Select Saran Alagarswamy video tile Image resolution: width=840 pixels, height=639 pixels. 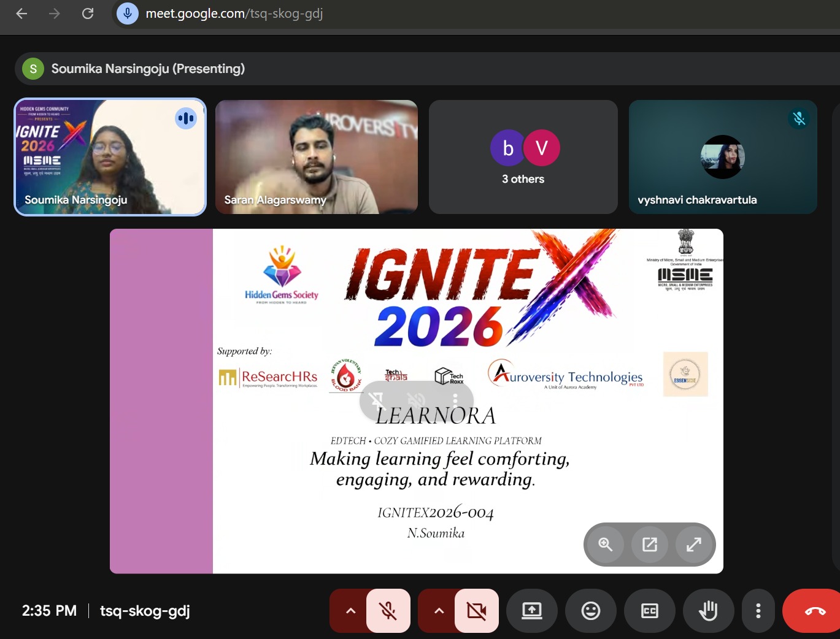(x=317, y=157)
